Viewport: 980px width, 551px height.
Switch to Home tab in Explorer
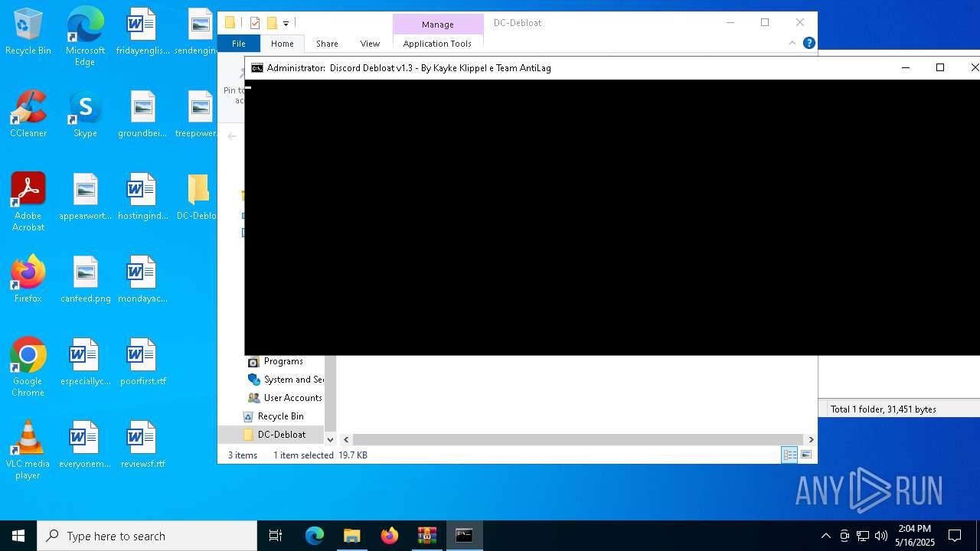point(282,44)
